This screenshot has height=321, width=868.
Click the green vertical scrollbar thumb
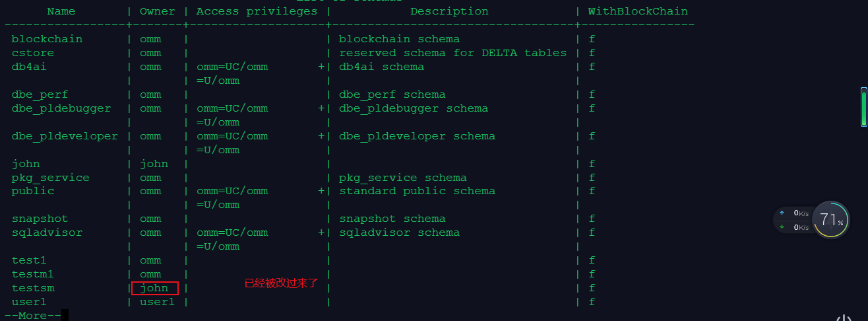[x=864, y=108]
